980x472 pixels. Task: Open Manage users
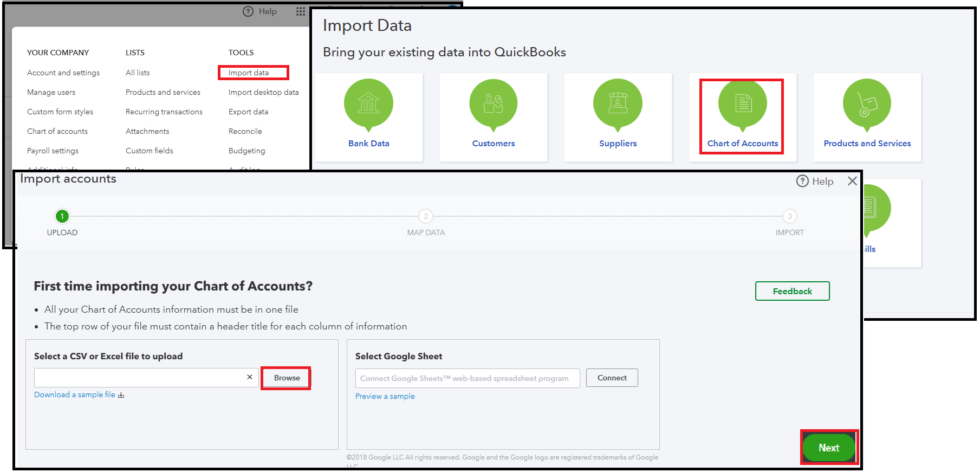(51, 92)
